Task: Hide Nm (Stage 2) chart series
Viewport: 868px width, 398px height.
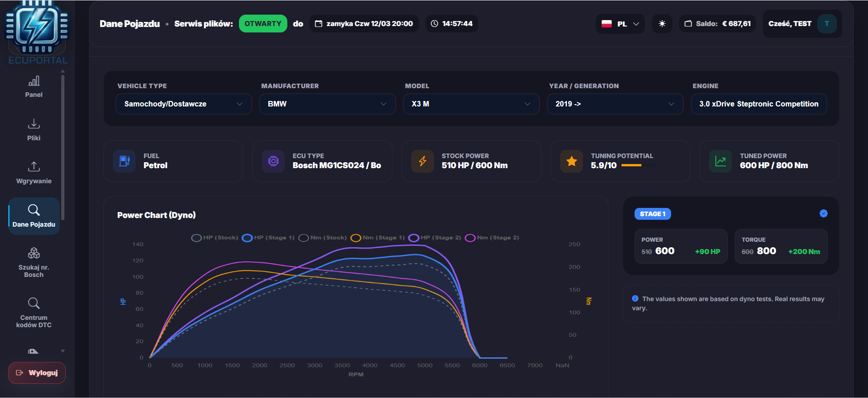Action: coord(492,238)
